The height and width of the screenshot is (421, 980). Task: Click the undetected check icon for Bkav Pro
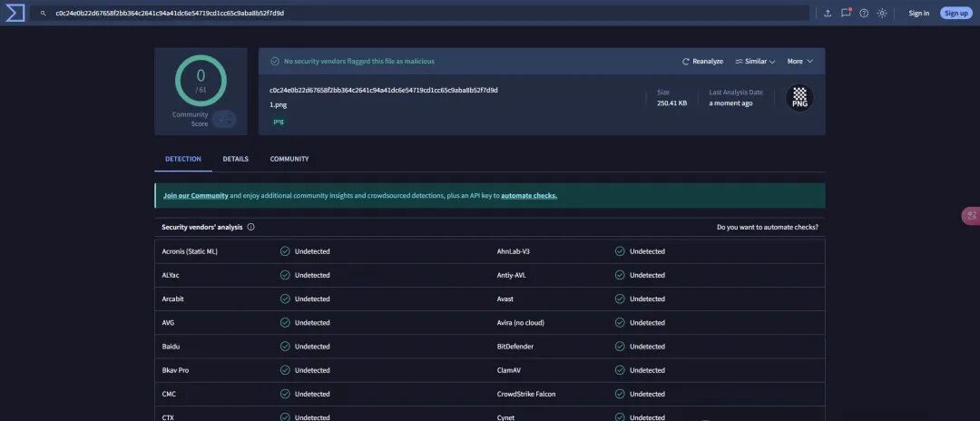[x=285, y=370]
